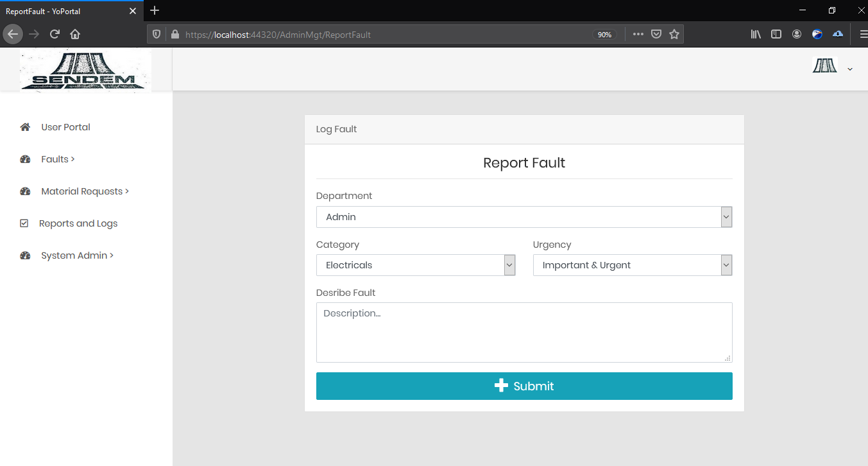Open the Urgency dropdown
The width and height of the screenshot is (868, 466).
point(632,265)
